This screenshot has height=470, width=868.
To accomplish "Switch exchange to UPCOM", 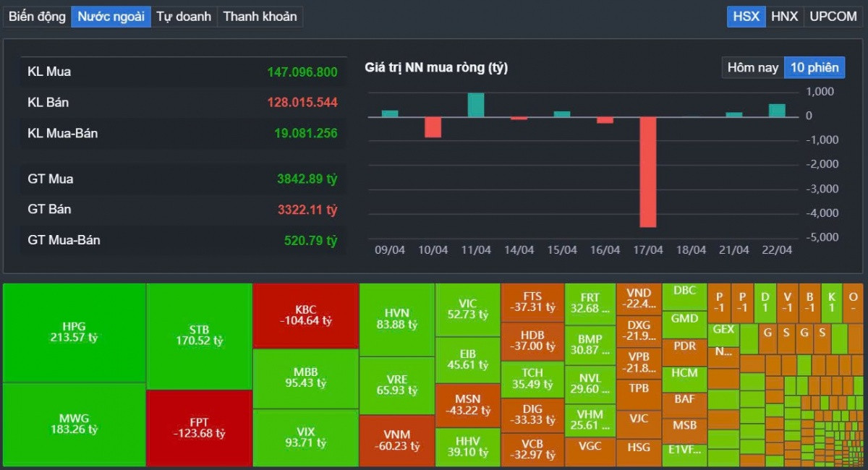I will coord(833,17).
